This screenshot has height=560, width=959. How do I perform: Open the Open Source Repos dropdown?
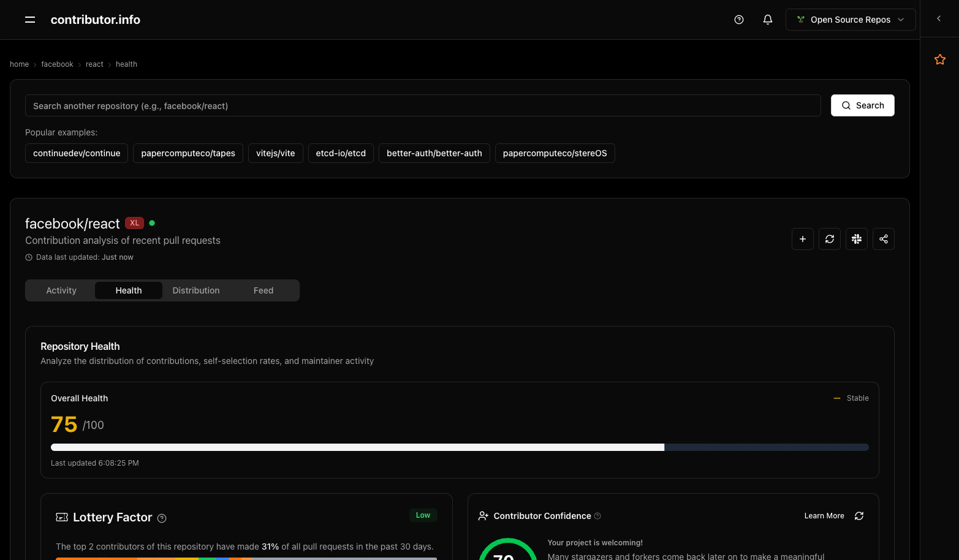click(x=851, y=19)
